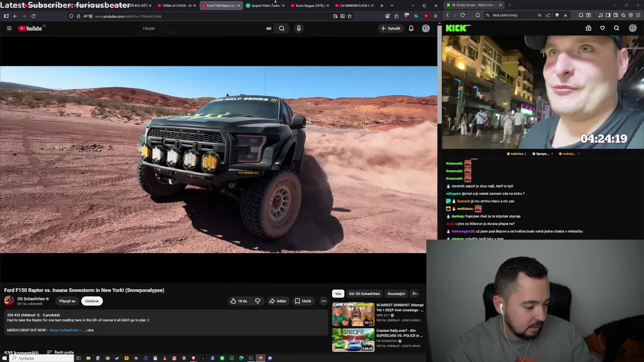
Task: Close the Novby Stream tab
Action: tap(500, 5)
